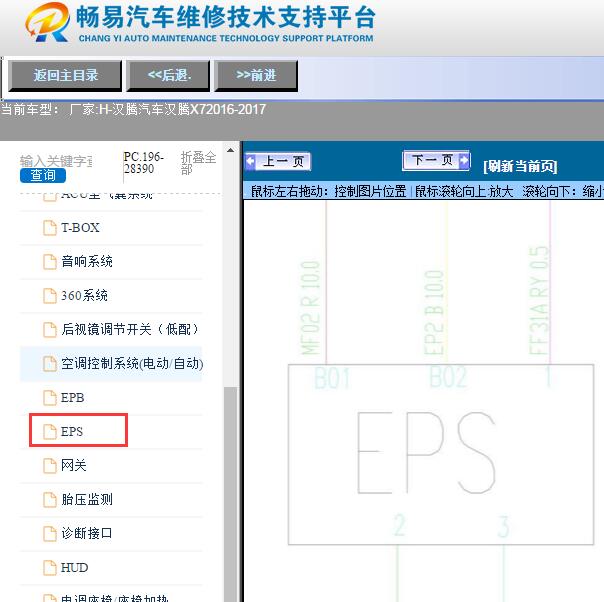The height and width of the screenshot is (602, 604).
Task: Open the 胎压监测 entry
Action: tap(87, 500)
